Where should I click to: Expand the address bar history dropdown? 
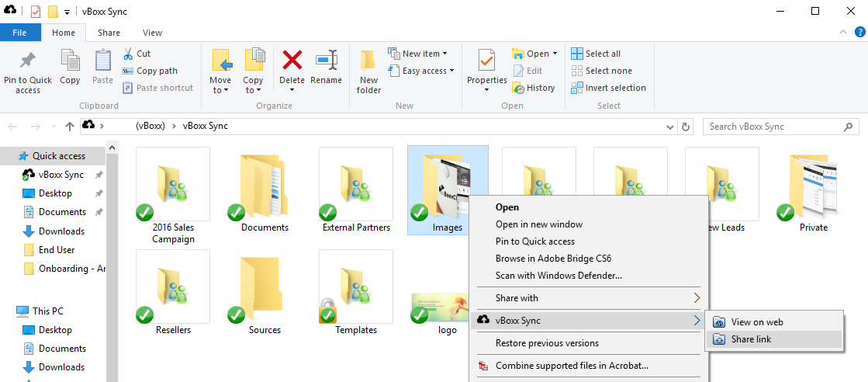point(670,127)
